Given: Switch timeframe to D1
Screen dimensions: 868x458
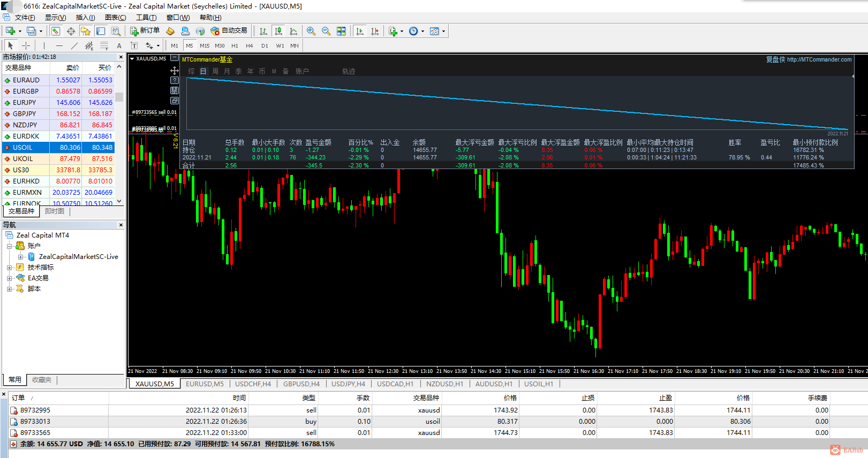Looking at the screenshot, I should pos(265,45).
